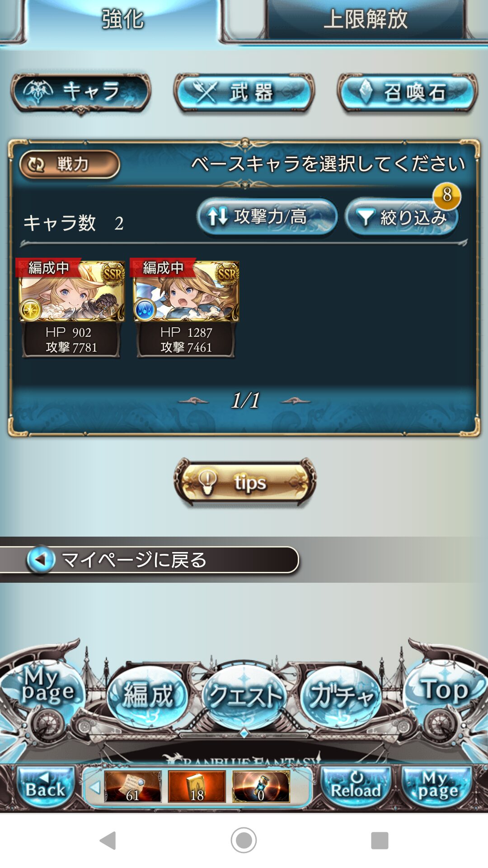
Task: Choose the water SSR character with HP 1287
Action: (x=186, y=308)
